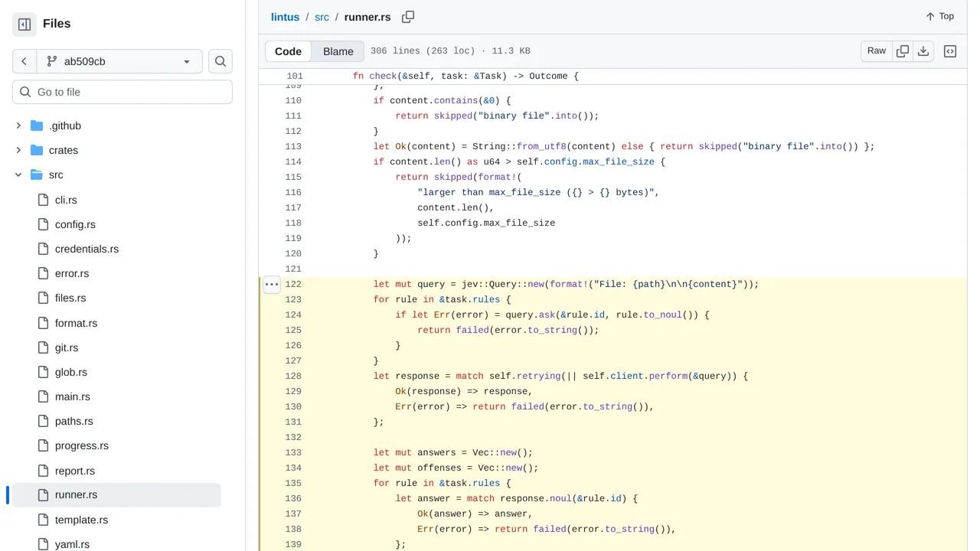Image resolution: width=980 pixels, height=551 pixels.
Task: Click line number 114
Action: click(x=292, y=161)
